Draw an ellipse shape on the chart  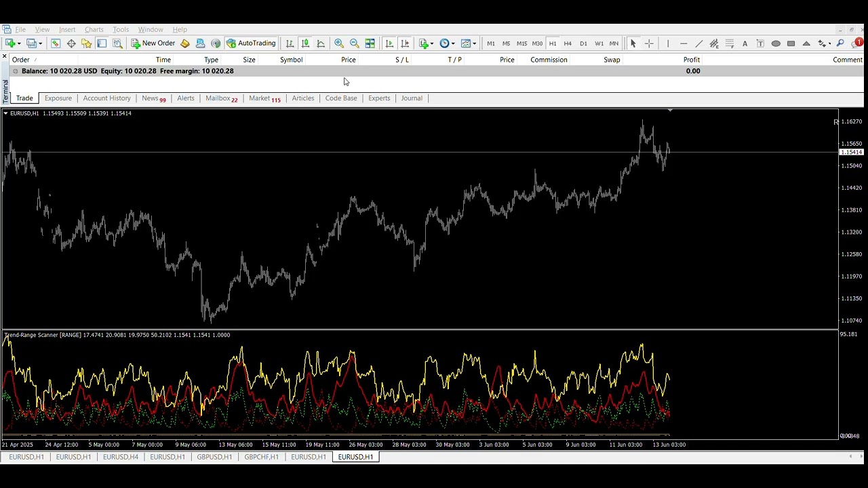coord(776,43)
